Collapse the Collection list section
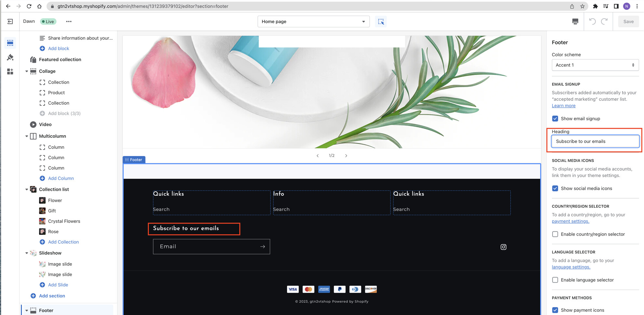The image size is (644, 315). [27, 190]
